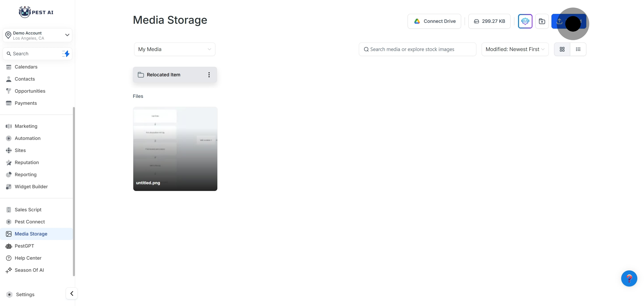This screenshot has height=306, width=644.
Task: Click the Connect Drive button
Action: pyautogui.click(x=434, y=21)
